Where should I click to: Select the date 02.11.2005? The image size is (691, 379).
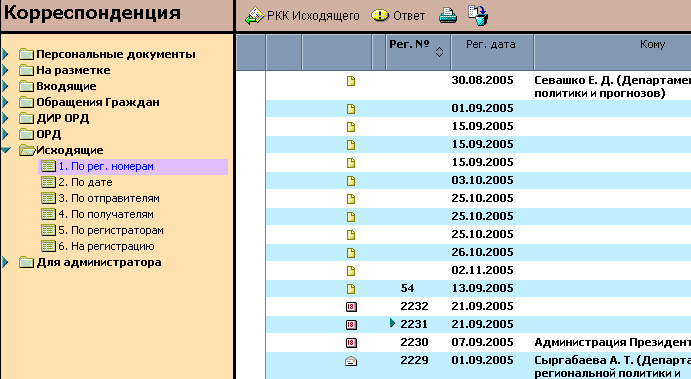tap(483, 270)
